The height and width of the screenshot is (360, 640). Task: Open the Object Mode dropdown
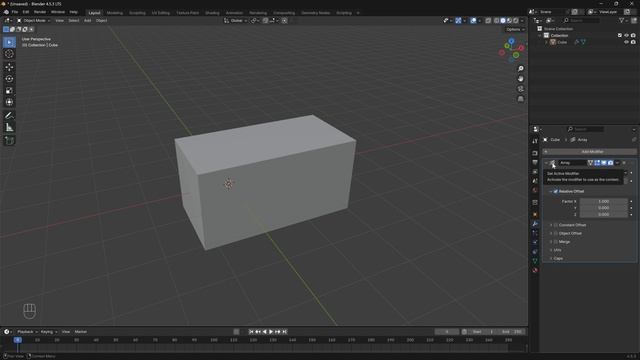pyautogui.click(x=33, y=20)
